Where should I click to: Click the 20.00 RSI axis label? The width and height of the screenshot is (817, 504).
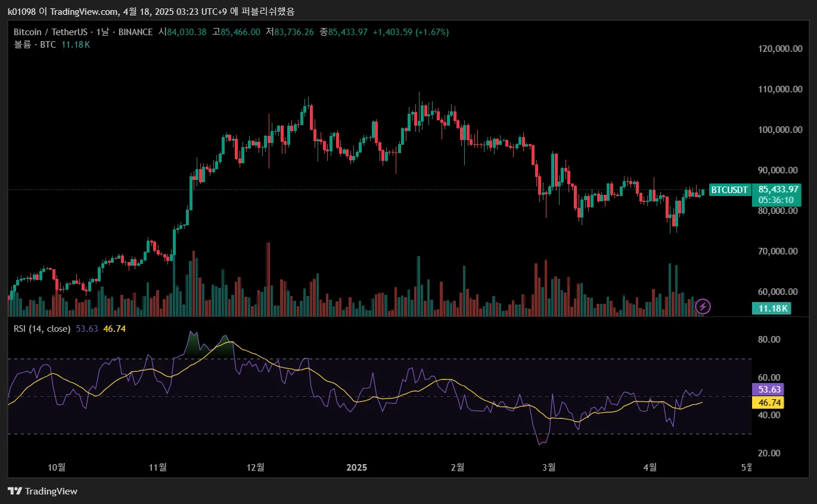(769, 453)
